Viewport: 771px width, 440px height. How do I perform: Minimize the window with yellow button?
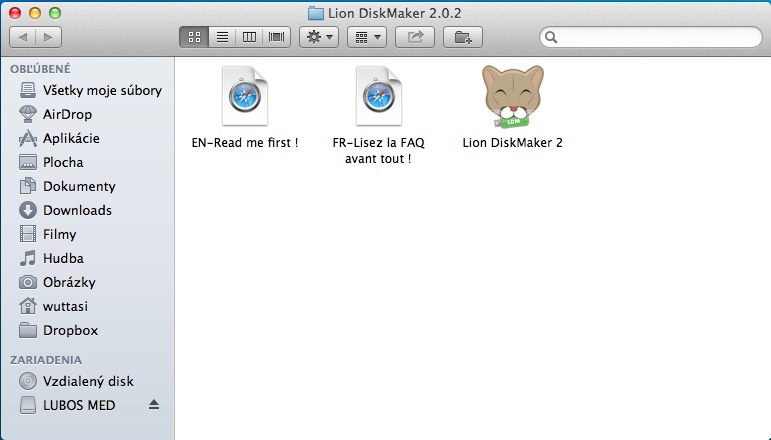pos(35,13)
